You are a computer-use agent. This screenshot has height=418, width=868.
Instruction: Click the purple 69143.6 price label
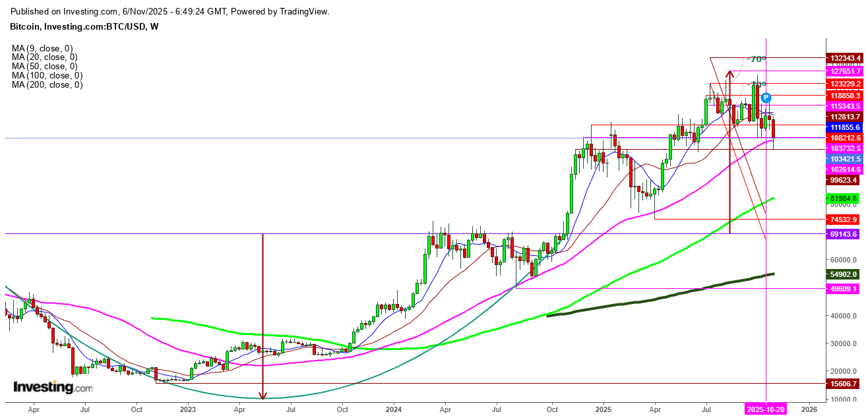coord(845,234)
